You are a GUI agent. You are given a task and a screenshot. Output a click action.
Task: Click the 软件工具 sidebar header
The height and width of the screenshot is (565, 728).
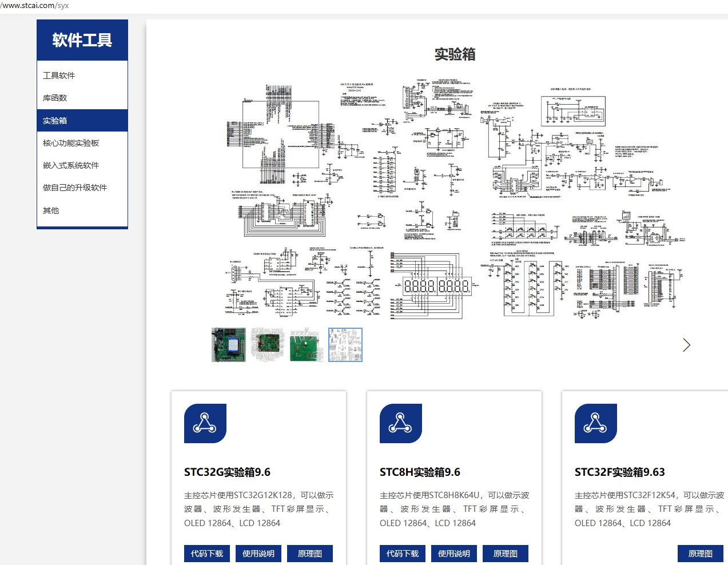(82, 40)
